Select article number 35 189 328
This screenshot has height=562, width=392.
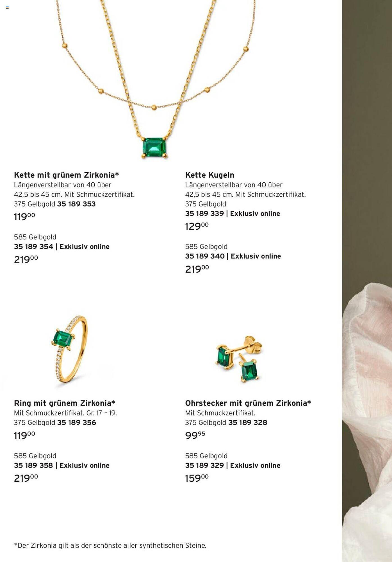(x=248, y=423)
